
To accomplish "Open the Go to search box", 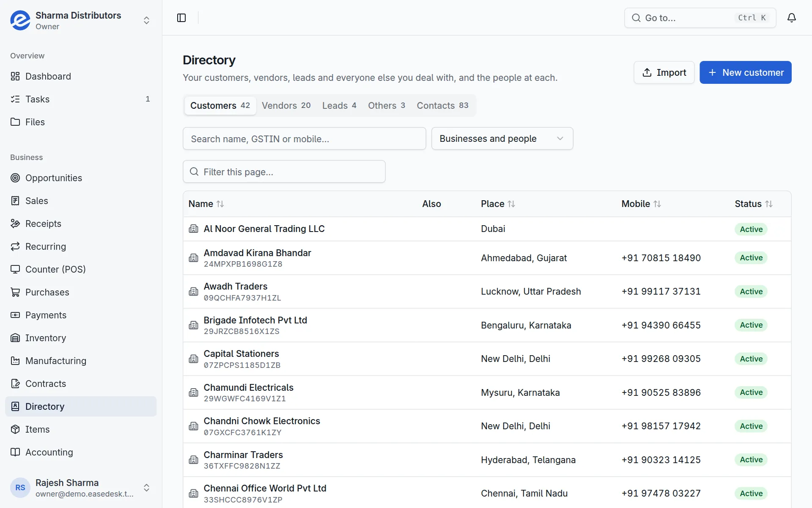I will click(700, 18).
